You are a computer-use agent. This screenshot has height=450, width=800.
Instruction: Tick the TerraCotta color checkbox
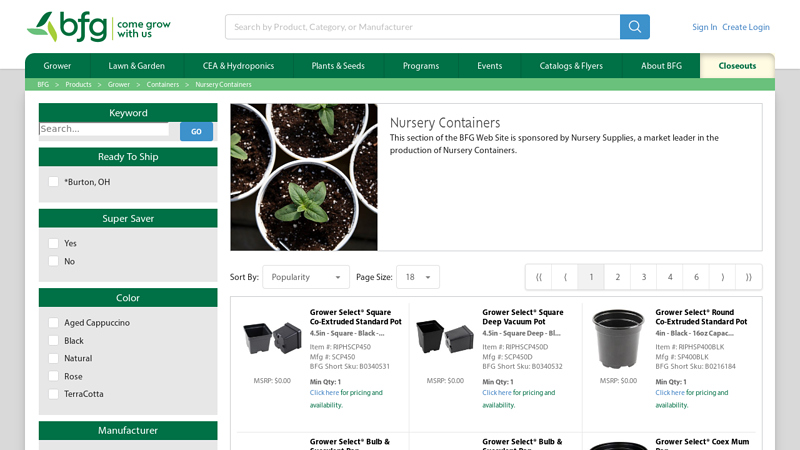(53, 394)
